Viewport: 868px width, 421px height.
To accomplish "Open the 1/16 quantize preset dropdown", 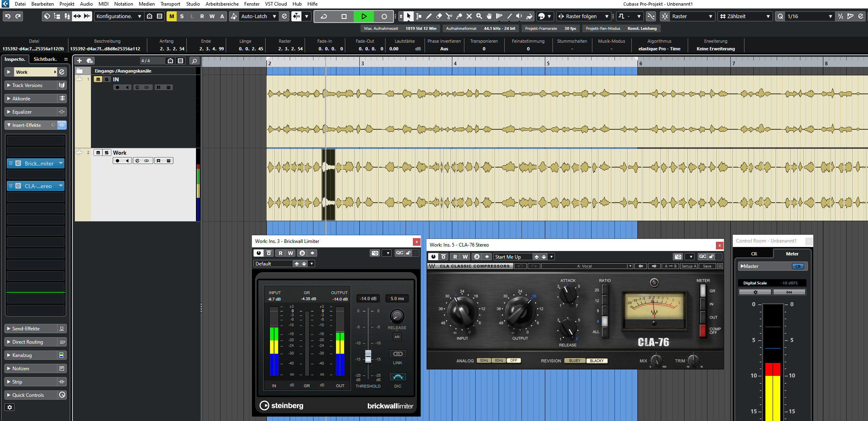I will coord(830,17).
